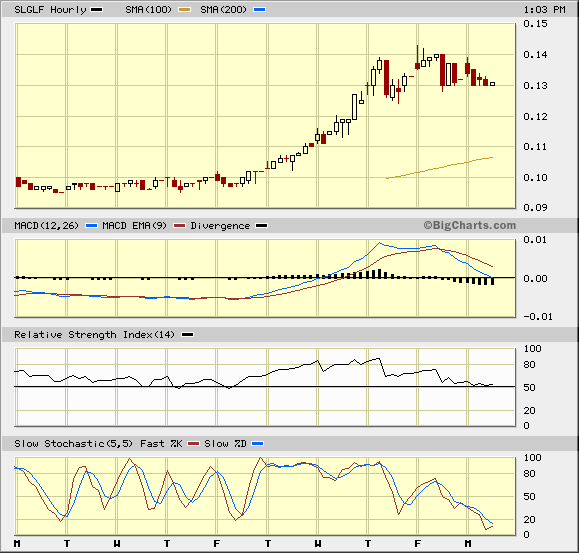This screenshot has height=553, width=579.
Task: Click the black Divergence legend swatch
Action: tap(262, 226)
